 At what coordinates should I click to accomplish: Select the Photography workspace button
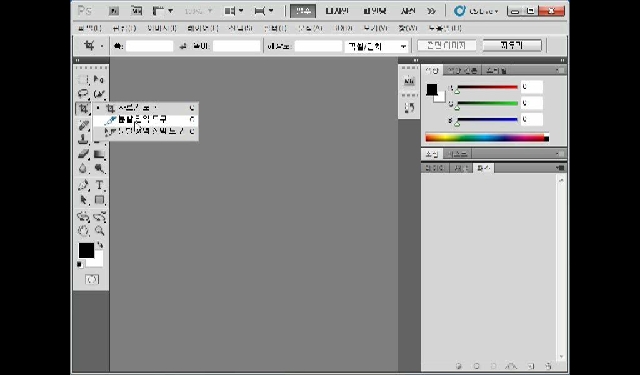point(408,11)
